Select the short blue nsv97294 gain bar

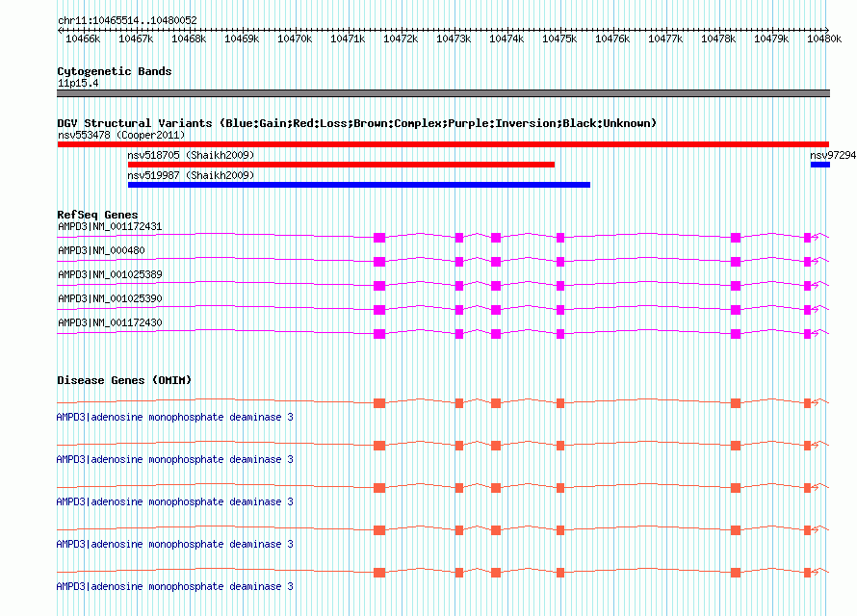820,165
